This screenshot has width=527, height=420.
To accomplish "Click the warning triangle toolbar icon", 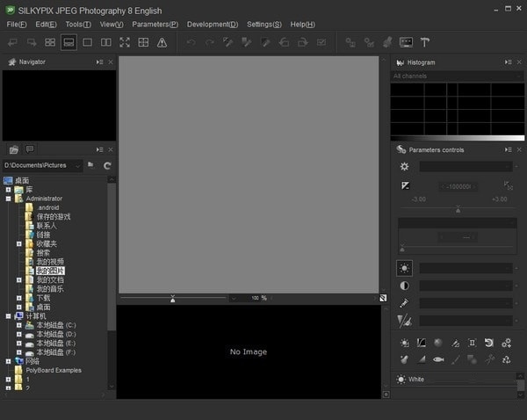I will 162,42.
